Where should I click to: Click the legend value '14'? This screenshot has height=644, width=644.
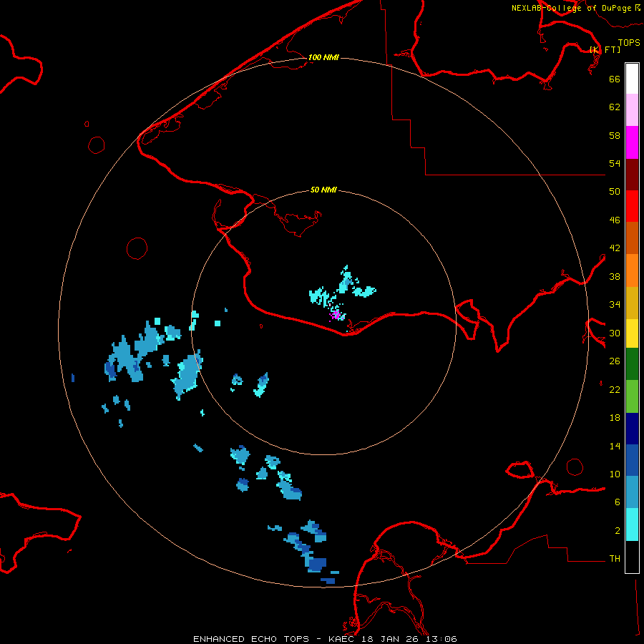click(x=615, y=447)
